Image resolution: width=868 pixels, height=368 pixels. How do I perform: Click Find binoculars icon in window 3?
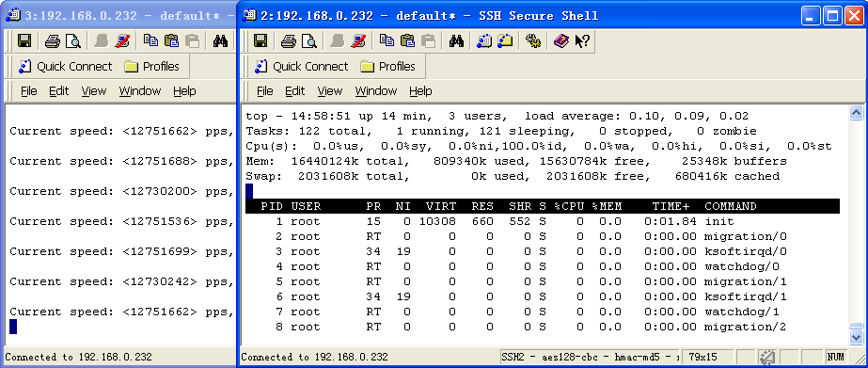[x=220, y=40]
